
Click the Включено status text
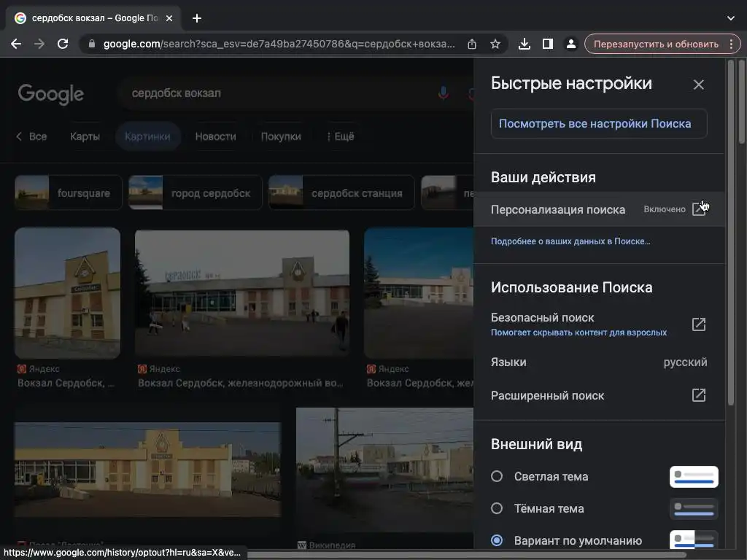click(x=665, y=209)
